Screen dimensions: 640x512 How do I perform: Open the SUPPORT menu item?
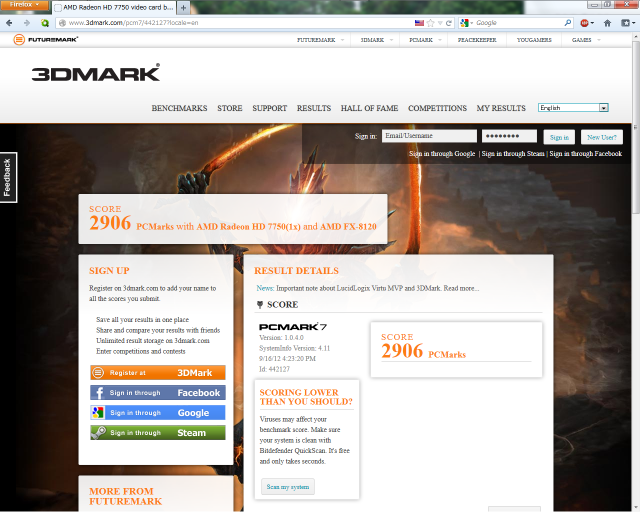[269, 108]
